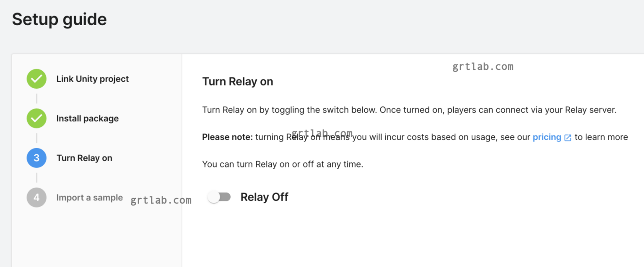This screenshot has width=644, height=267.
Task: Open the external link icon next to pricing
Action: point(569,137)
